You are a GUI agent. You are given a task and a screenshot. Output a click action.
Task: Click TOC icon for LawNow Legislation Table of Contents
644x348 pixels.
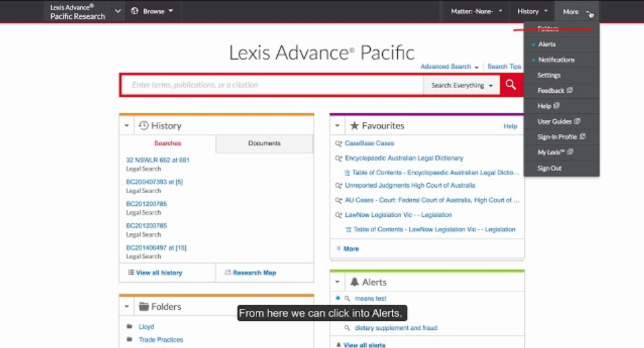pyautogui.click(x=349, y=230)
